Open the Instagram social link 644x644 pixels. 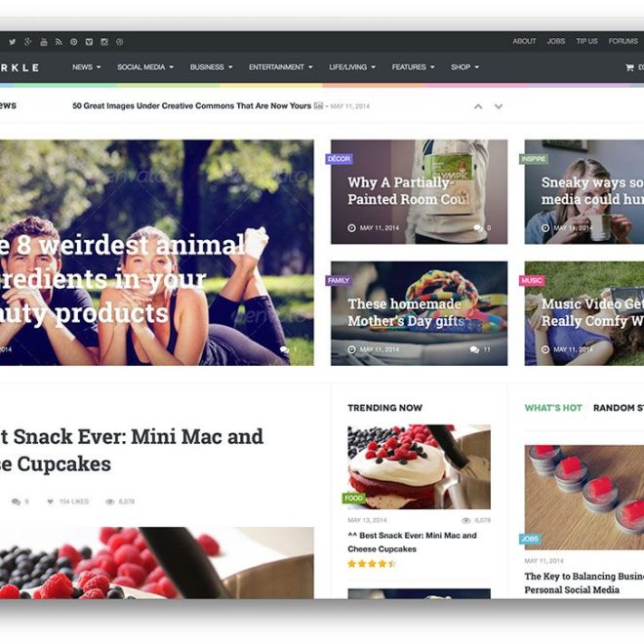pos(104,42)
